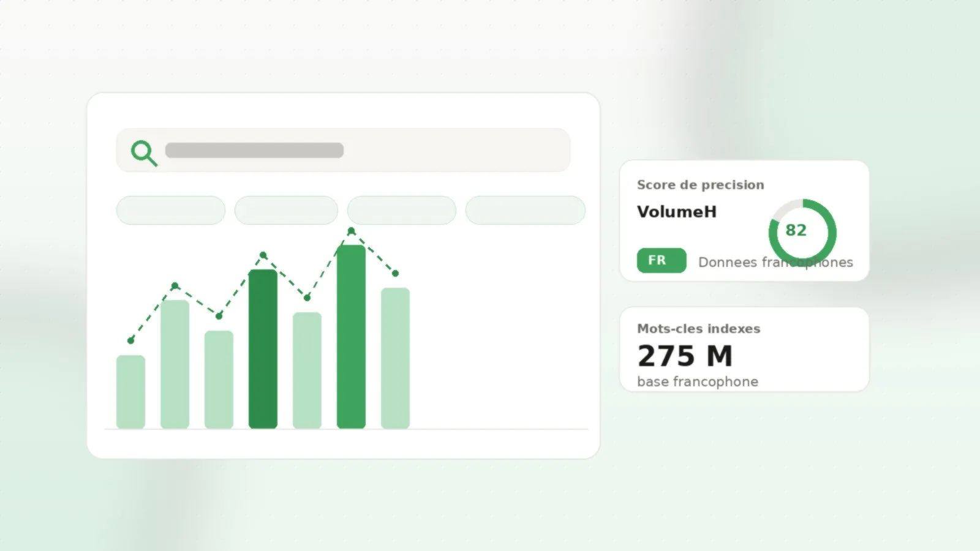Select the first filter pill under the search bar
This screenshot has width=980, height=551.
pyautogui.click(x=171, y=210)
